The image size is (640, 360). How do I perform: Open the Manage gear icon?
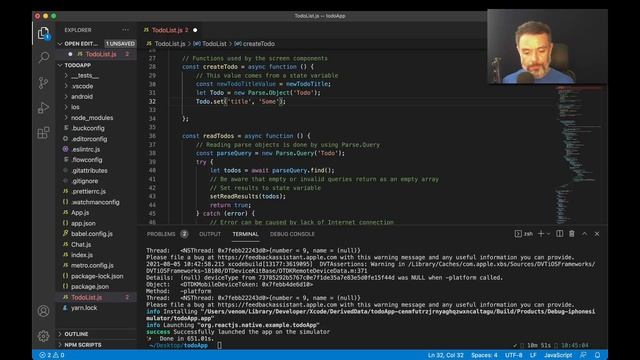(x=43, y=336)
